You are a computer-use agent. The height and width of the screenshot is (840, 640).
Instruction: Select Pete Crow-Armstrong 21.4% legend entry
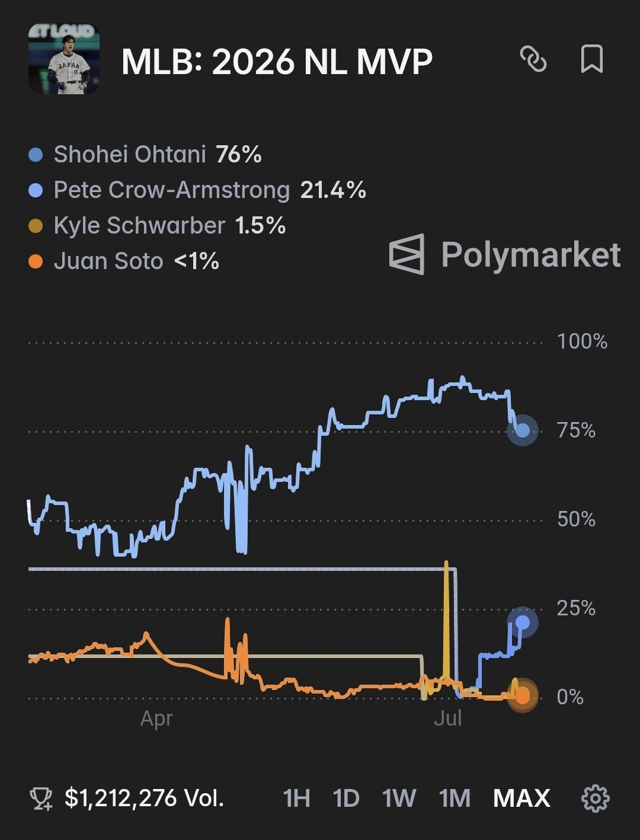197,190
